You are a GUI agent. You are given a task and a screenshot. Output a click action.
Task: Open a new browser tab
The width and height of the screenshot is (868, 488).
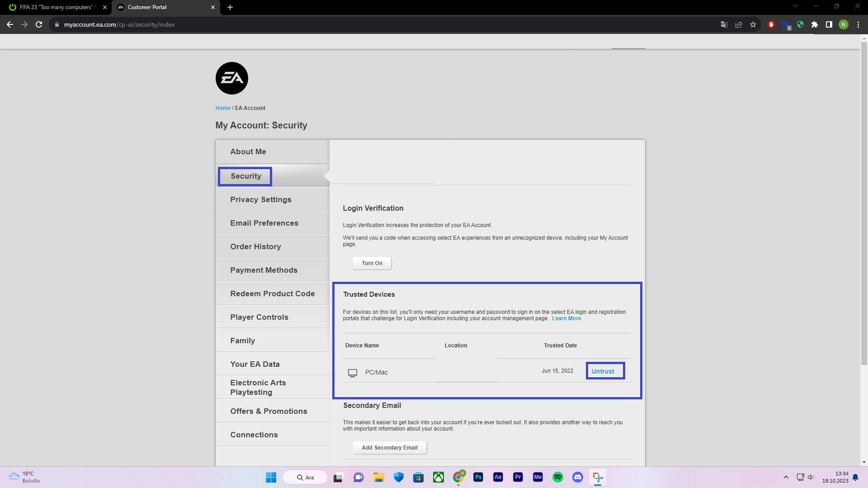[x=230, y=7]
